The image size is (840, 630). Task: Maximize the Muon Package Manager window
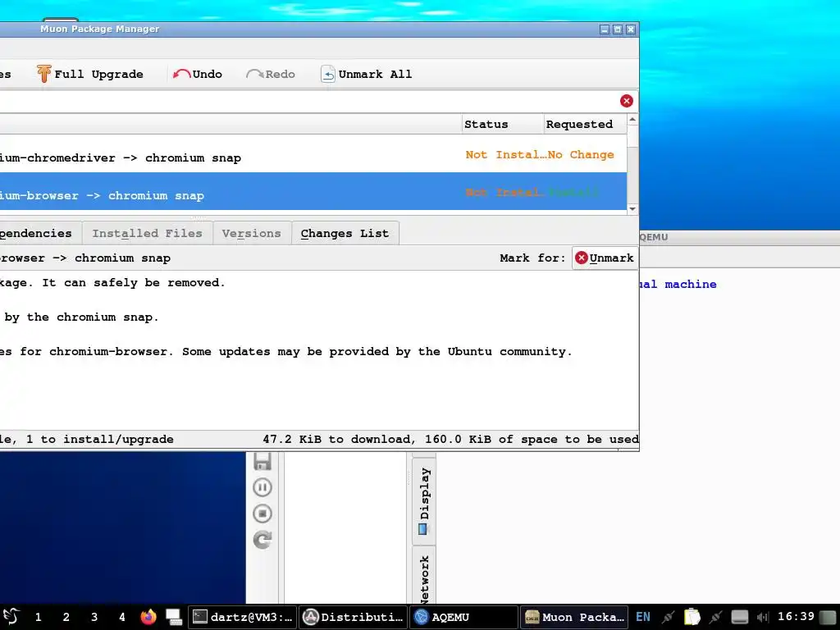coord(617,30)
